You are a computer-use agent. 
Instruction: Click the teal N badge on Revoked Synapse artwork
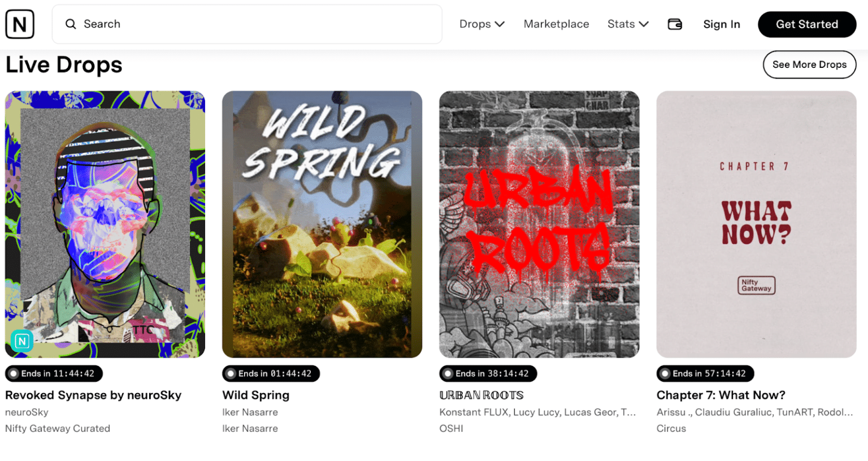coord(22,341)
